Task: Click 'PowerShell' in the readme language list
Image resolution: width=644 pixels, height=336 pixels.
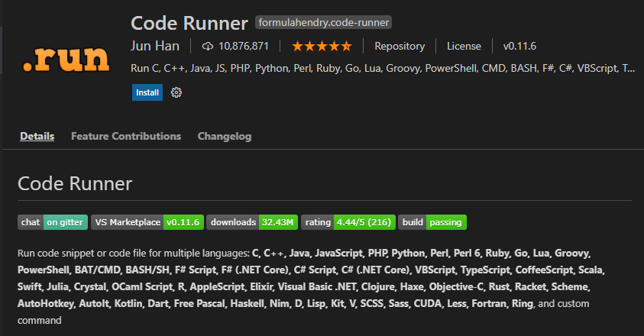Action: point(44,270)
